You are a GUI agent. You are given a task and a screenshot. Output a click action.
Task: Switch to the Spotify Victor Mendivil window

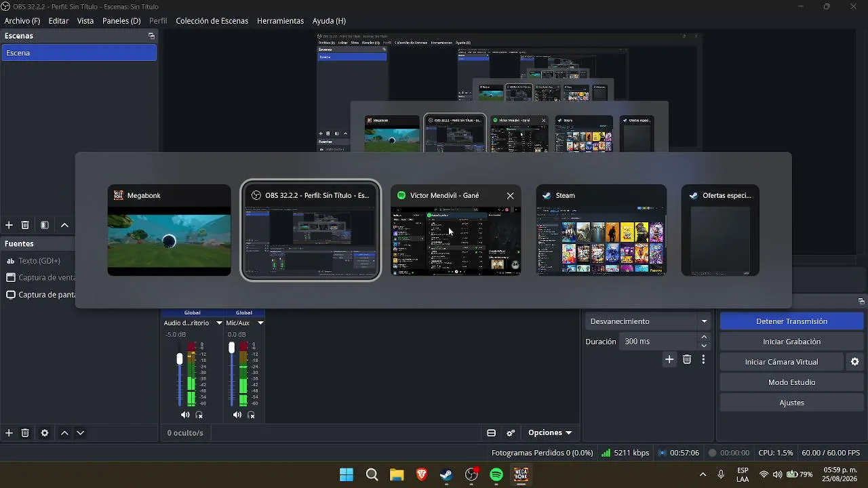pyautogui.click(x=456, y=230)
